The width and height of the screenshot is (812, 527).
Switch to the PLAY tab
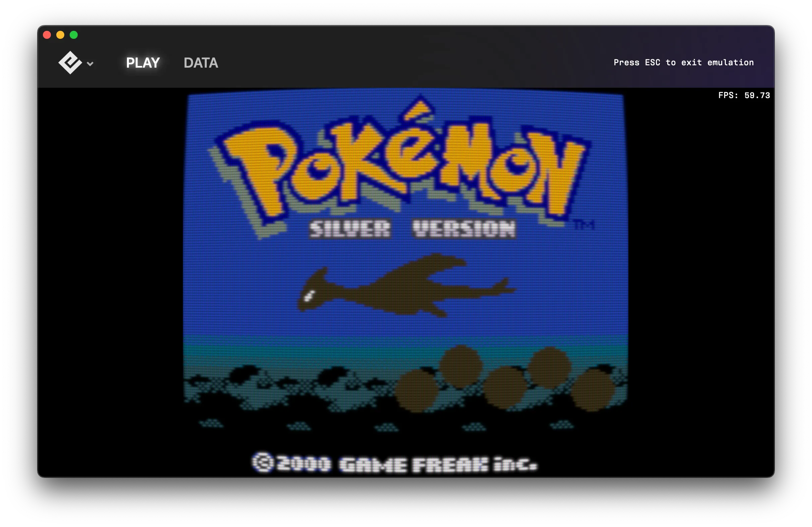pyautogui.click(x=143, y=63)
